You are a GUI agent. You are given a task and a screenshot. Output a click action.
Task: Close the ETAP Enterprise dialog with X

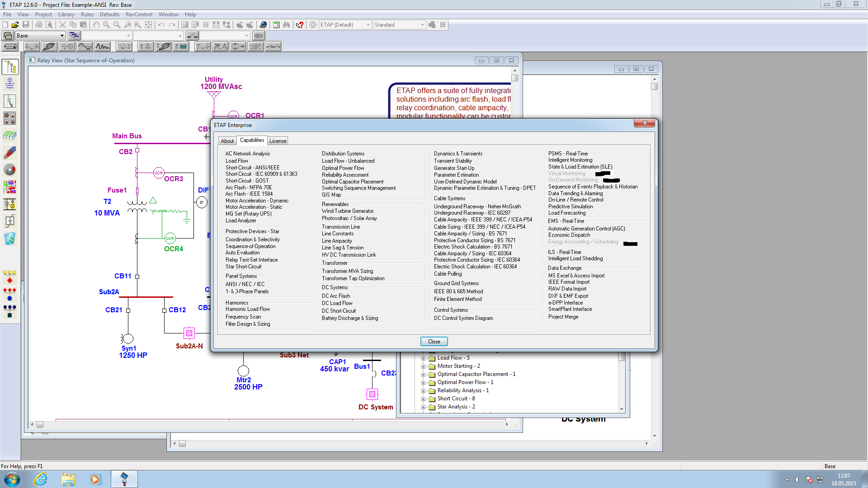pyautogui.click(x=644, y=123)
